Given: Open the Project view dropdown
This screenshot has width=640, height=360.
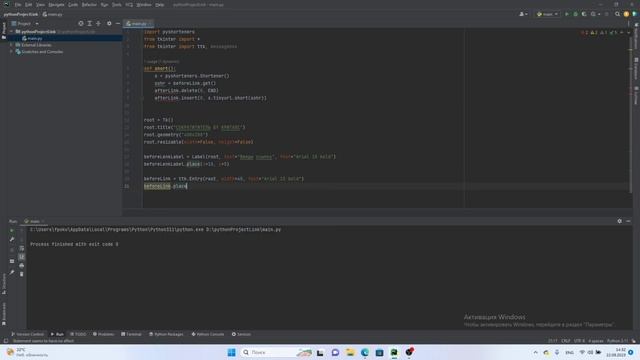Looking at the screenshot, I should [25, 24].
